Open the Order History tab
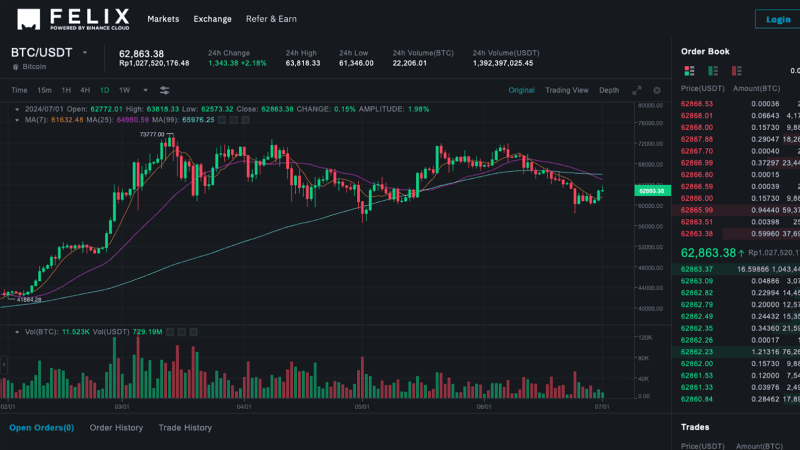 [x=116, y=428]
